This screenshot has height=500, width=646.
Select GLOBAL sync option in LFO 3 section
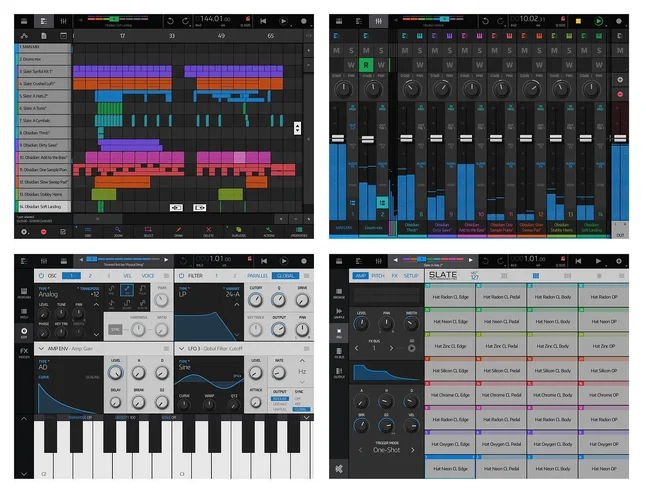[x=300, y=409]
